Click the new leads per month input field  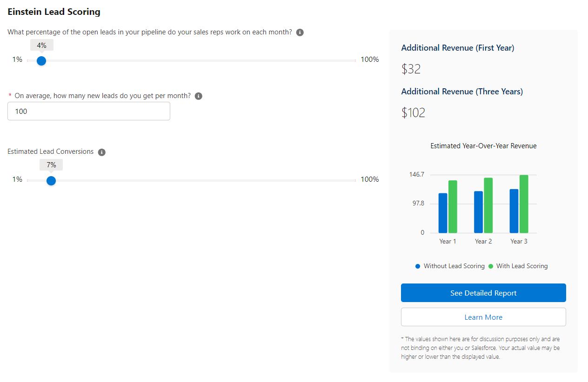tap(89, 111)
